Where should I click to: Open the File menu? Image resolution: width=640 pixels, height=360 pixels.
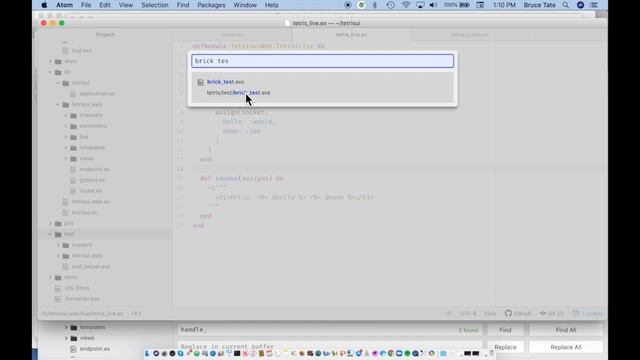86,5
